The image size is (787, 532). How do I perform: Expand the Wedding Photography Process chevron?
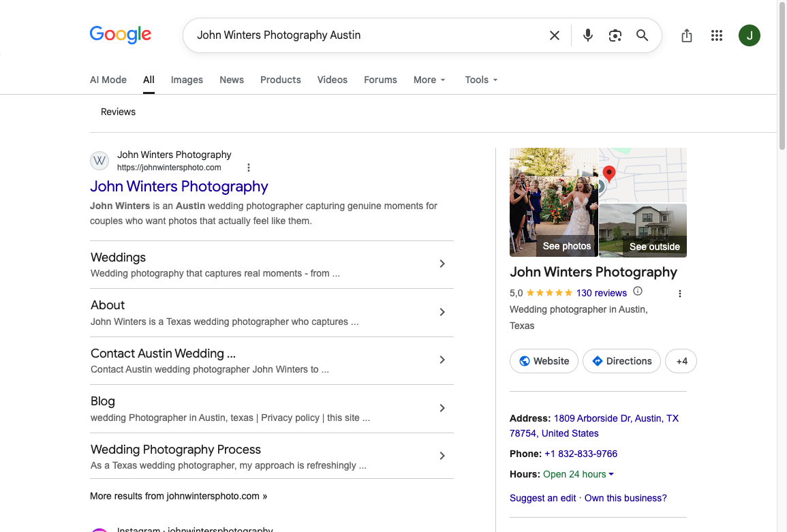[442, 456]
